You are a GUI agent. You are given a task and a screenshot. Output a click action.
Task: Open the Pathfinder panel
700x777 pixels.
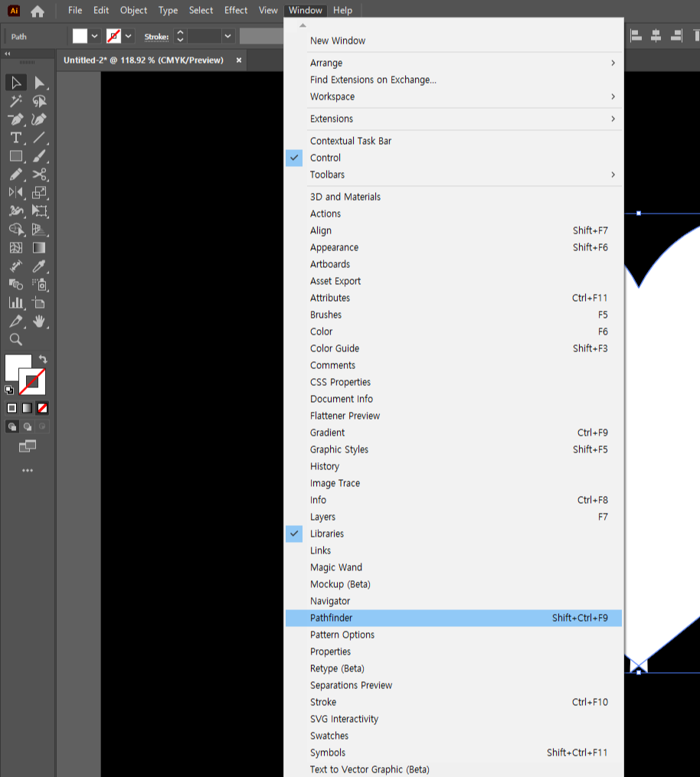[453, 618]
